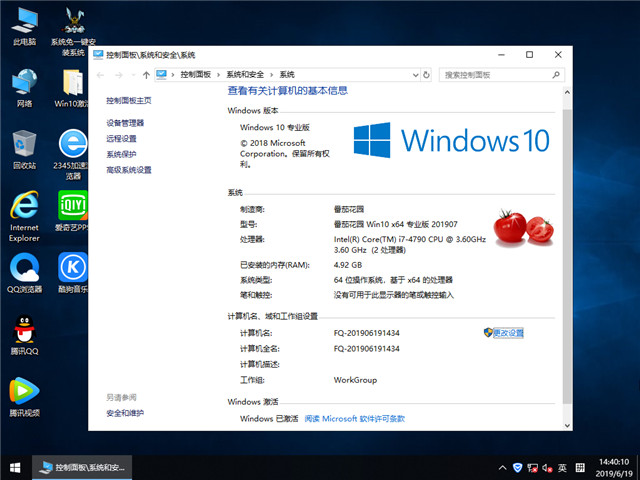Open the network status tray icon
This screenshot has width=640, height=480.
(532, 468)
